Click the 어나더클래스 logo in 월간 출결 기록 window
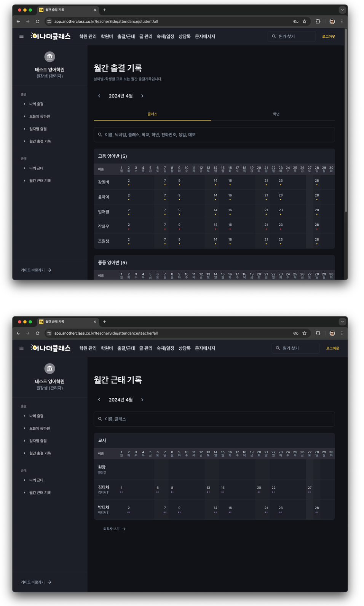Image resolution: width=364 pixels, height=606 pixels. [51, 37]
